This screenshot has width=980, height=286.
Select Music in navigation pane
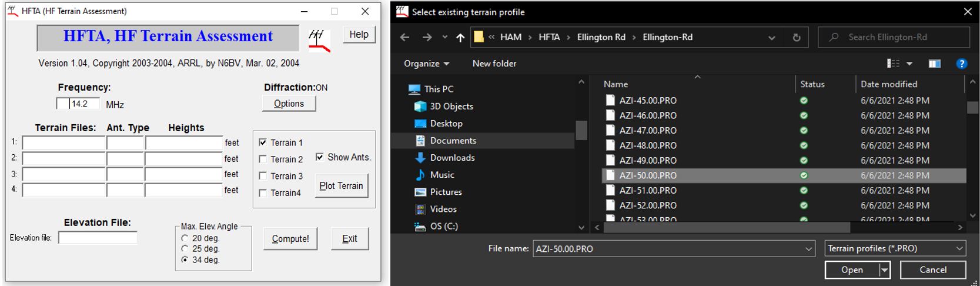[x=442, y=175]
